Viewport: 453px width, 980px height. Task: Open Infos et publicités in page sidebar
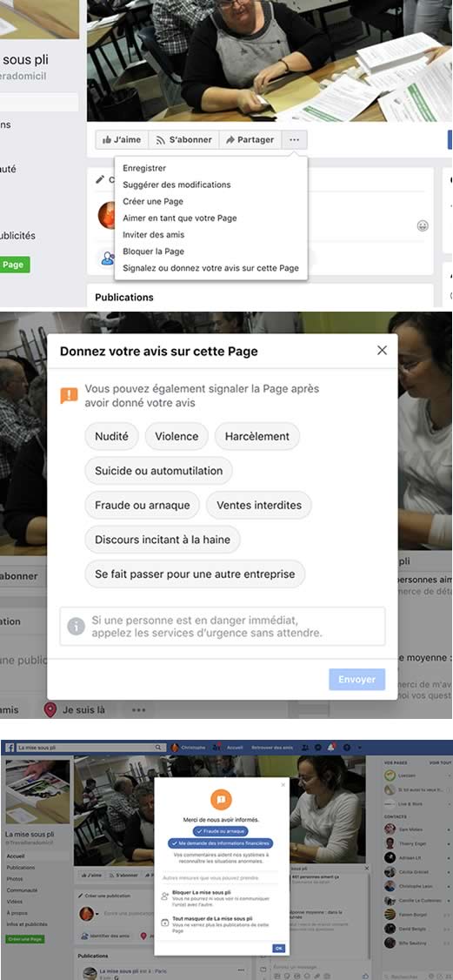[27, 923]
